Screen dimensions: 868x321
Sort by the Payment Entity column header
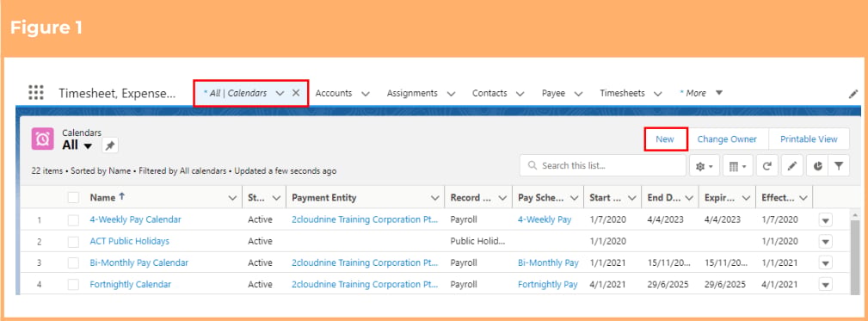click(323, 198)
